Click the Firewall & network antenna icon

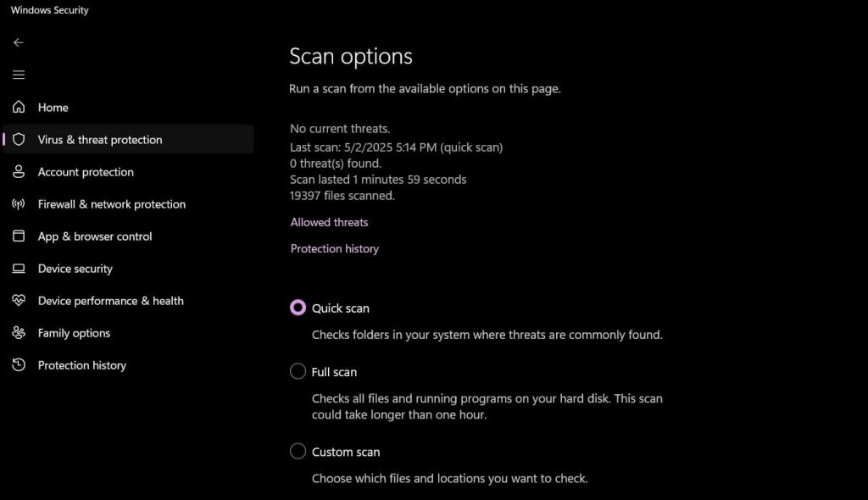click(19, 203)
